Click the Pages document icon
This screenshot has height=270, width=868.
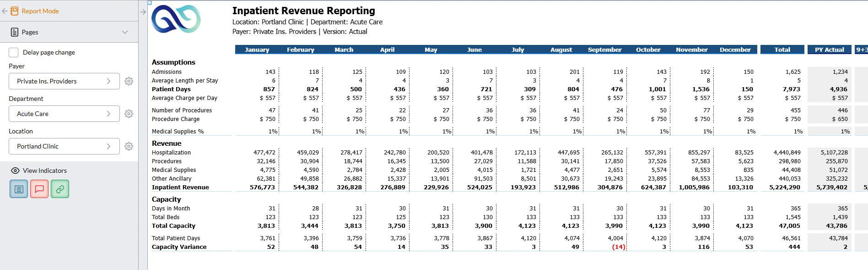(15, 32)
